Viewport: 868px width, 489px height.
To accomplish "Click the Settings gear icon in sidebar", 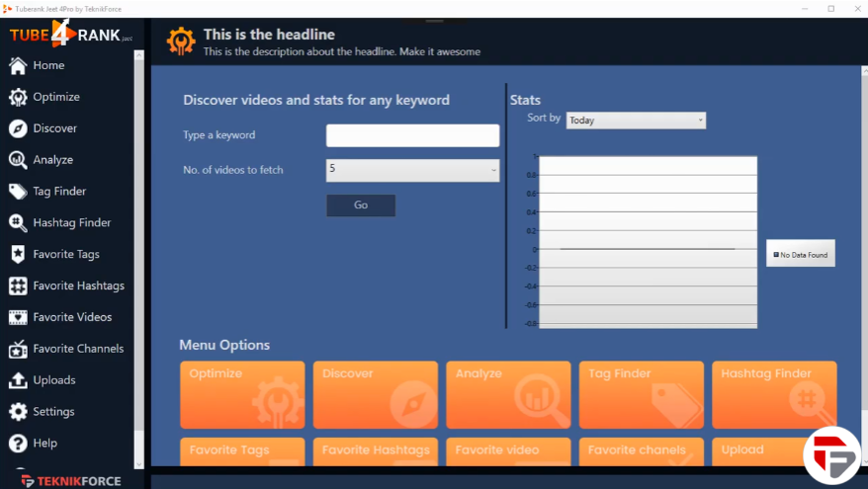I will tap(18, 412).
